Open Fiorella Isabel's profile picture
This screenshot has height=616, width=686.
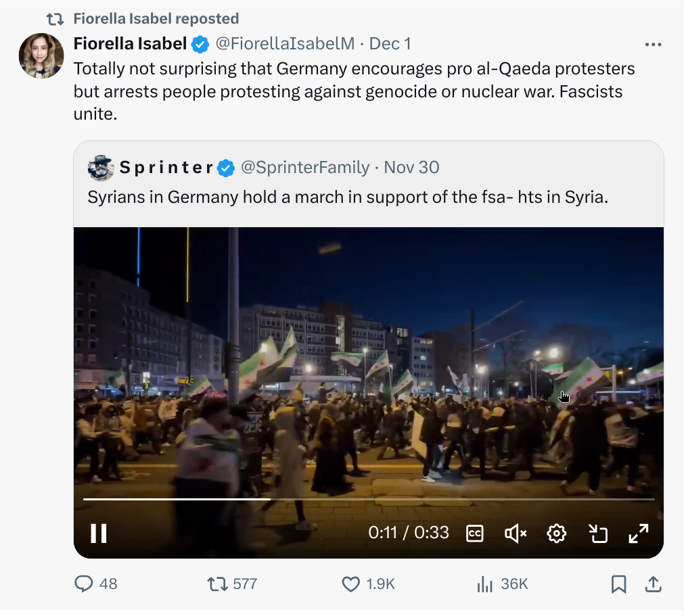(41, 56)
